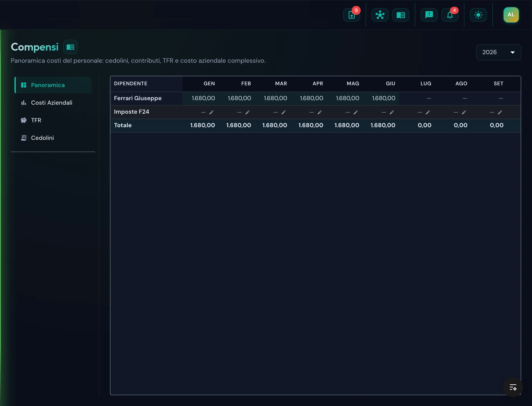Open the book guide icon in top bar

click(401, 15)
